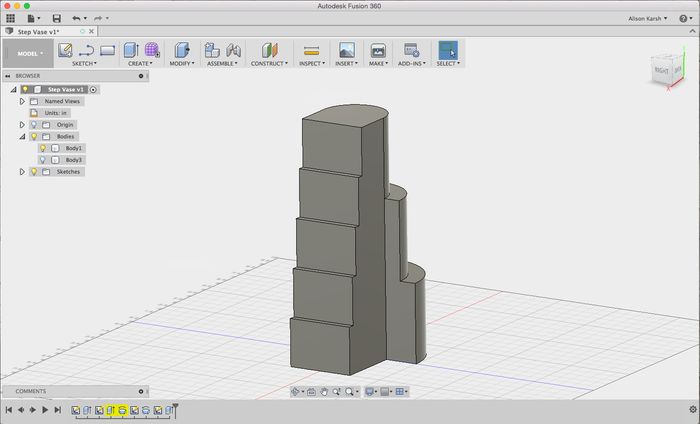The image size is (700, 424).
Task: Click the Create Sketch icon
Action: (x=65, y=50)
